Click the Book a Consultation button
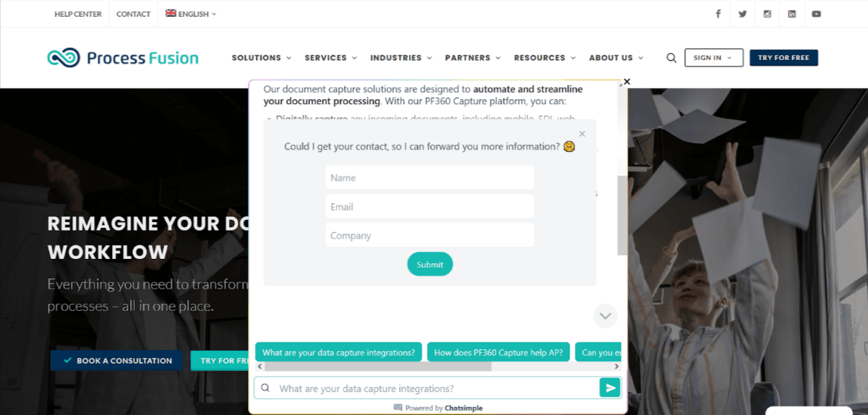Screen dimensions: 868x415 tap(116, 360)
